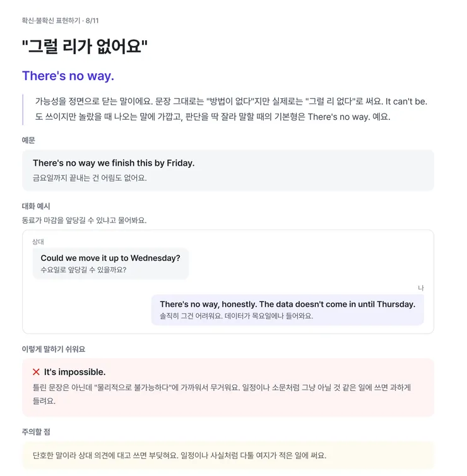The height and width of the screenshot is (476, 467).
Task: Click the 주의할 점 section heading
Action: coord(36,432)
